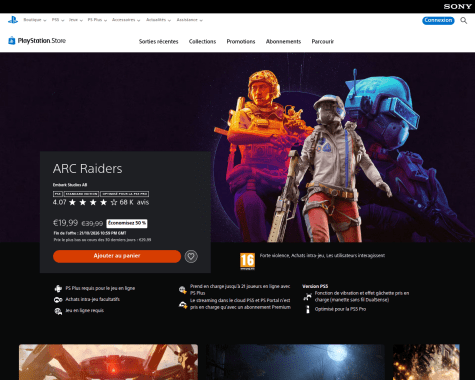Expand the PS5 dropdown menu
The image size is (475, 380).
pyautogui.click(x=58, y=20)
